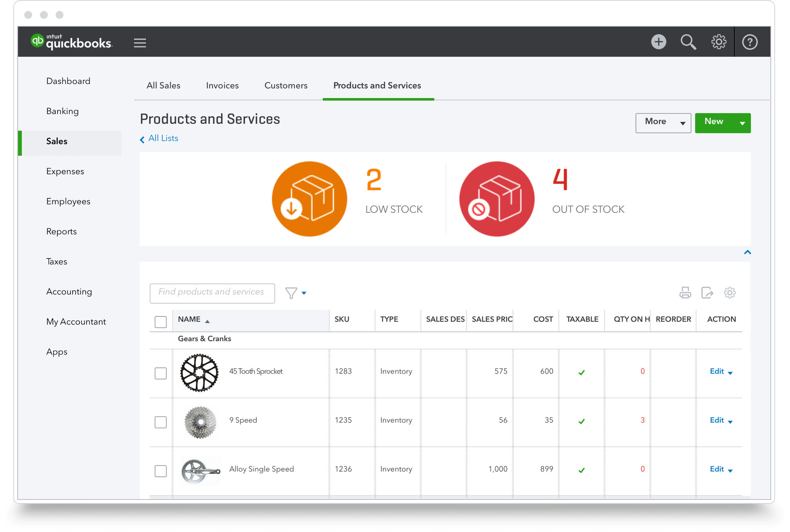Image resolution: width=790 pixels, height=532 pixels.
Task: Click the settings gear icon in toolbar
Action: pos(719,42)
